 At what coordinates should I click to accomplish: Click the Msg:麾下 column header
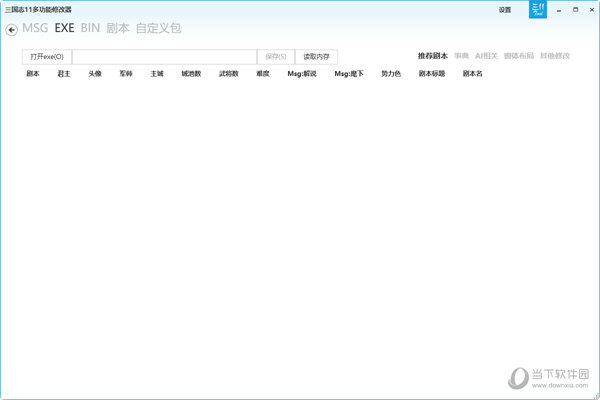click(349, 73)
